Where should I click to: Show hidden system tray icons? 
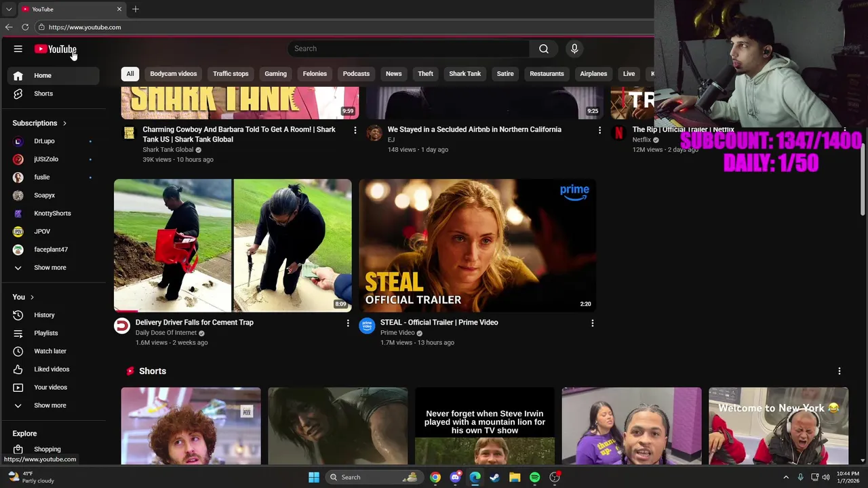tap(786, 477)
